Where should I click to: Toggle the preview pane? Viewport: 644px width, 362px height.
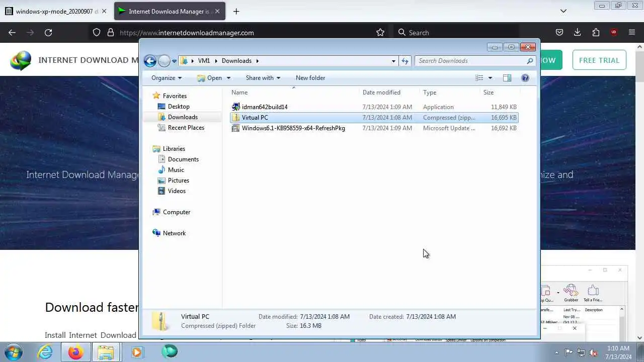507,78
